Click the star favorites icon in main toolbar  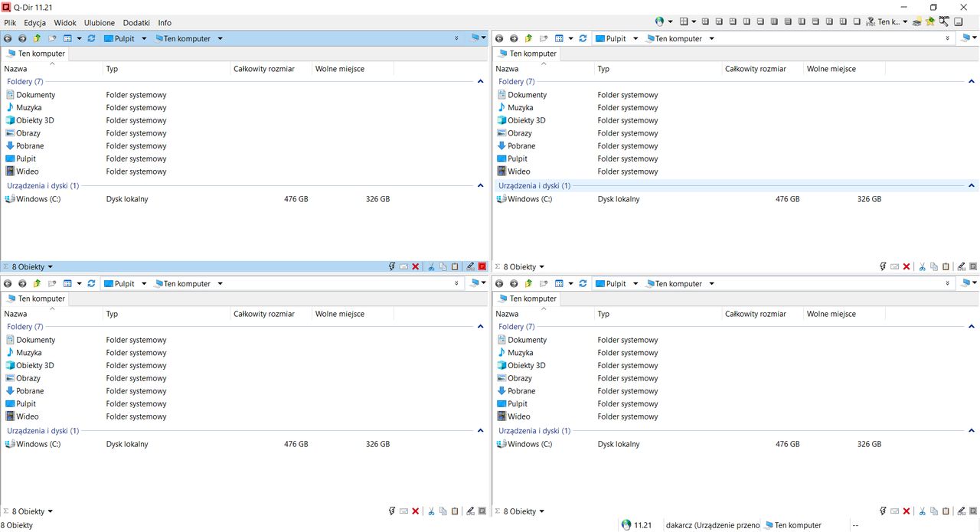[x=930, y=22]
